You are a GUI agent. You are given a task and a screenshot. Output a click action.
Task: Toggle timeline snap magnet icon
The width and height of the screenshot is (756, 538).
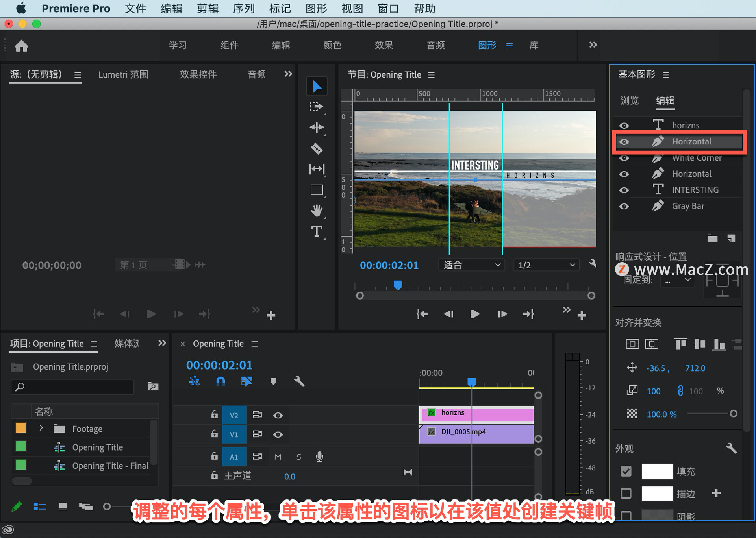tap(220, 381)
